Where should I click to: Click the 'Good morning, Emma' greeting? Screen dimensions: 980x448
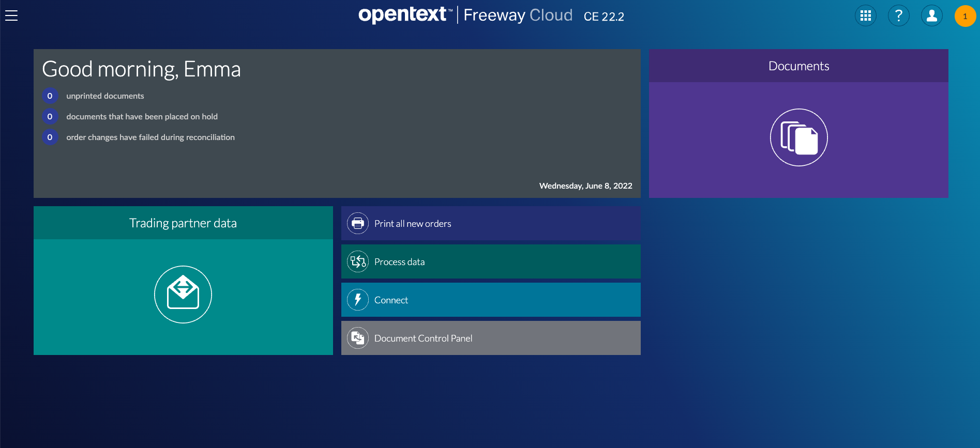pyautogui.click(x=141, y=69)
